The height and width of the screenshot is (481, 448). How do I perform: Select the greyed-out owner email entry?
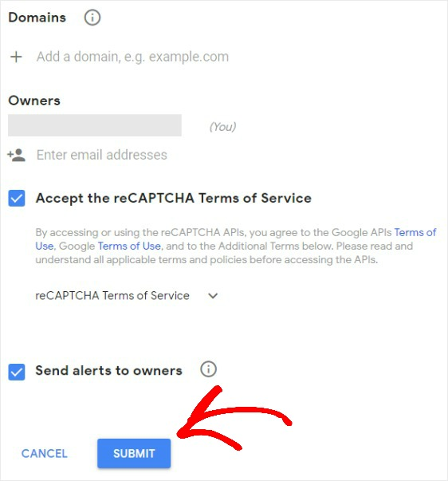95,125
